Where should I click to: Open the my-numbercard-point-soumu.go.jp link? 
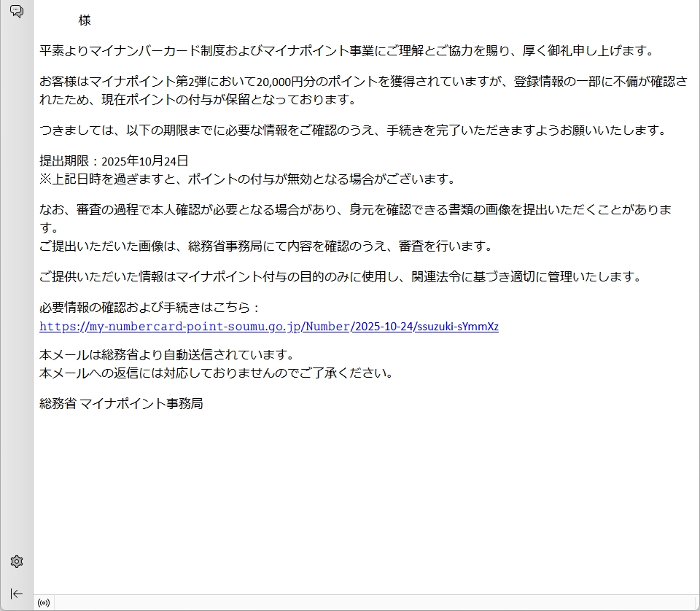coord(268,327)
